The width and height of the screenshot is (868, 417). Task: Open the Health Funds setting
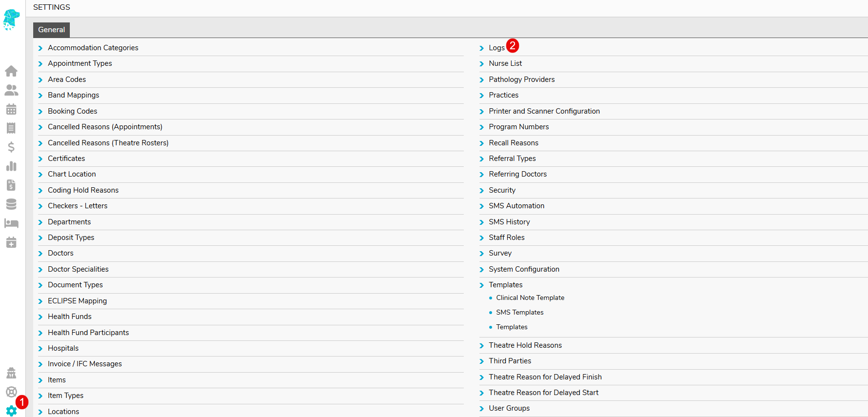69,317
